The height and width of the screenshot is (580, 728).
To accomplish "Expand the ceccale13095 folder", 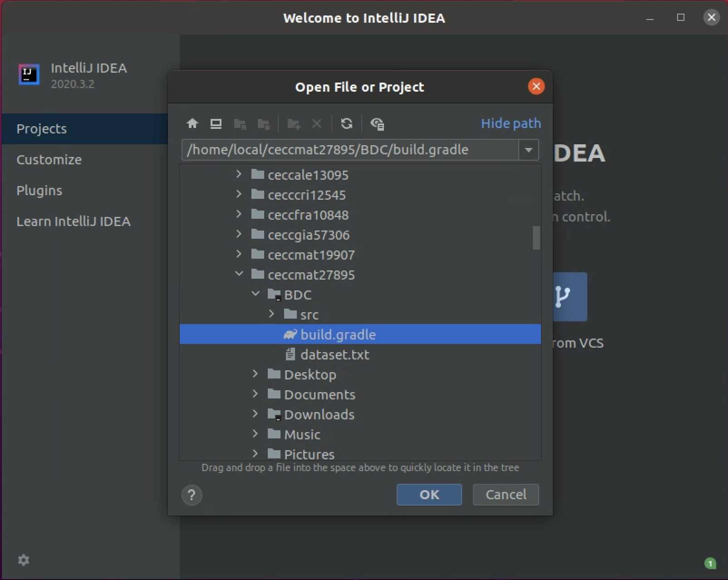I will [x=239, y=174].
